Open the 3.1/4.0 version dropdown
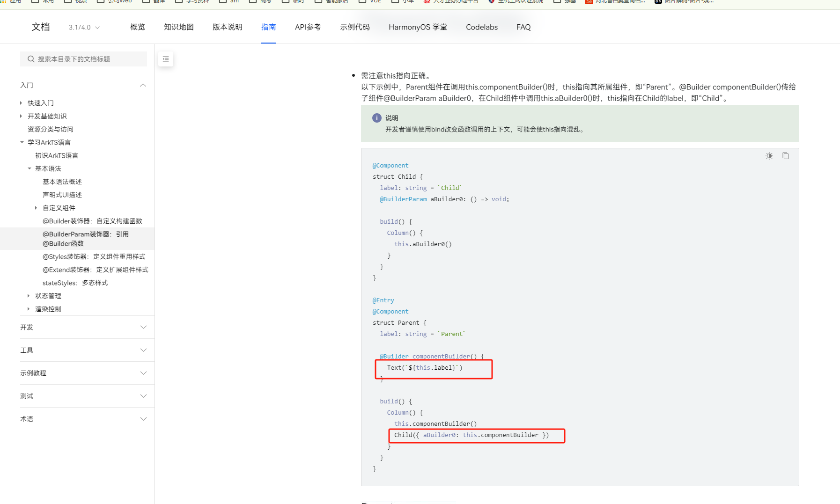 tap(84, 27)
